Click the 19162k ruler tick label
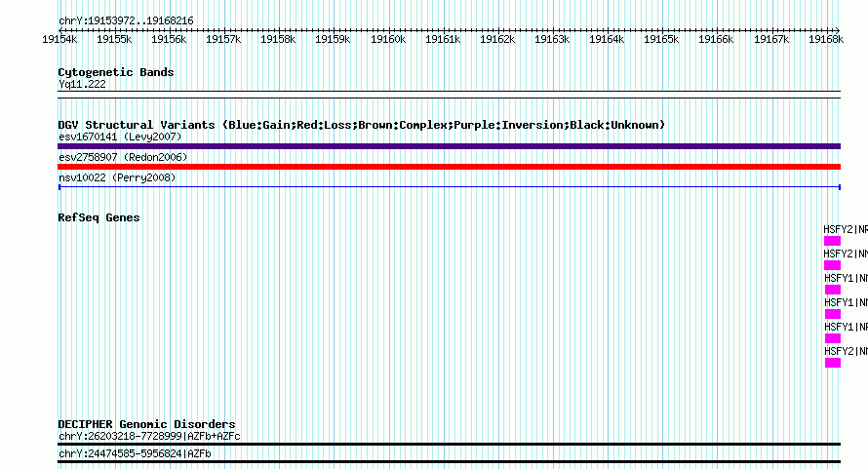This screenshot has width=868, height=469. click(497, 39)
